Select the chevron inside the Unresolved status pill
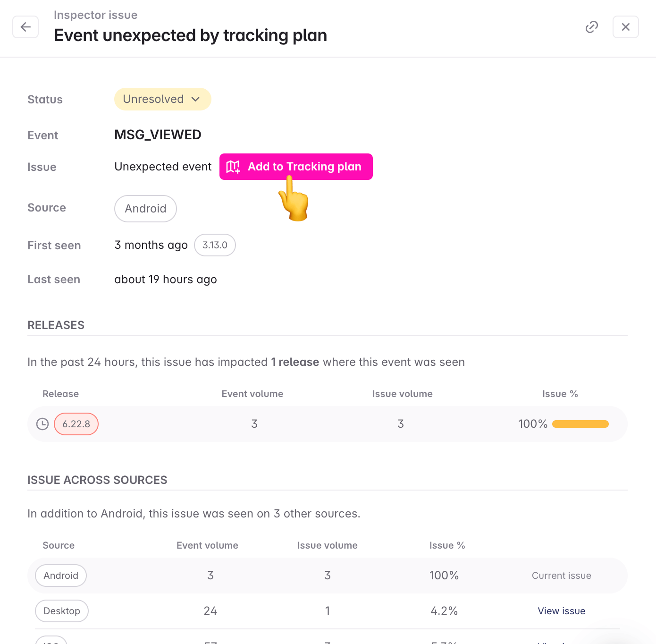The height and width of the screenshot is (644, 656). pos(195,99)
